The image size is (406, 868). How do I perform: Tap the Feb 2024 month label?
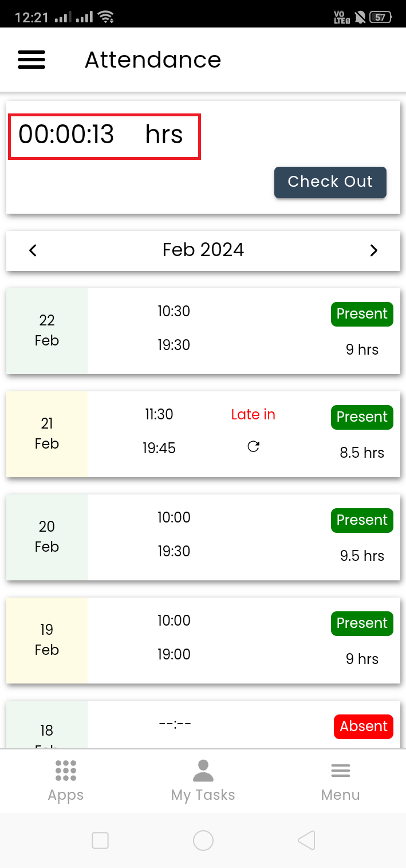(203, 250)
